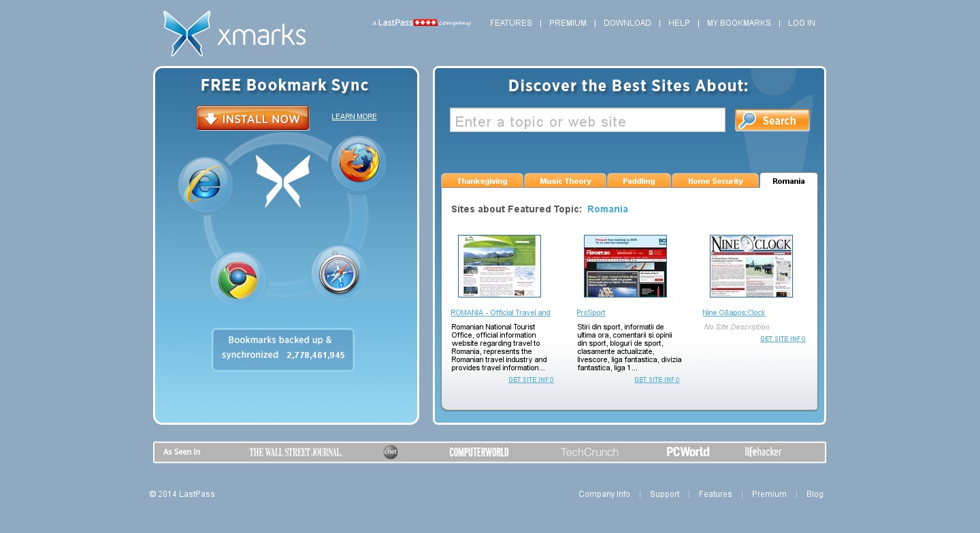Select the Music Theory tab
Image resolution: width=980 pixels, height=533 pixels.
(565, 181)
